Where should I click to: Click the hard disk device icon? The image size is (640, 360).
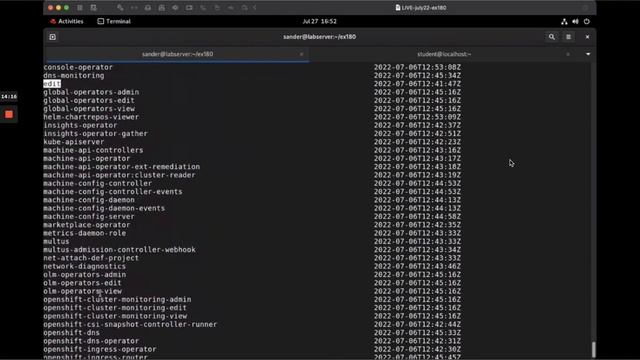pyautogui.click(x=148, y=8)
